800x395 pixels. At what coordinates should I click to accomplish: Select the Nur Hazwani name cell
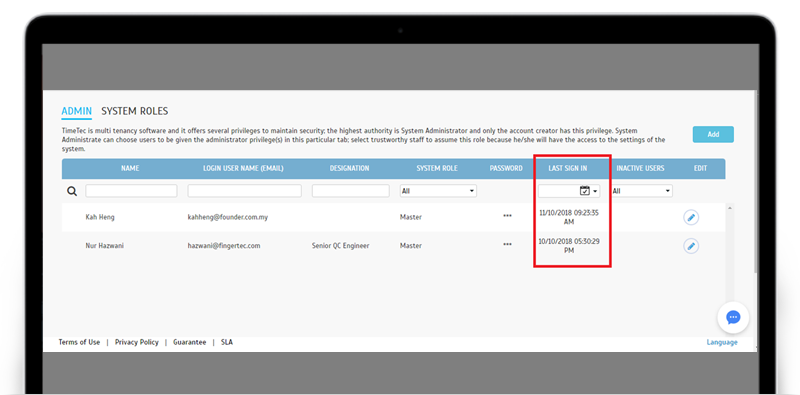[105, 245]
